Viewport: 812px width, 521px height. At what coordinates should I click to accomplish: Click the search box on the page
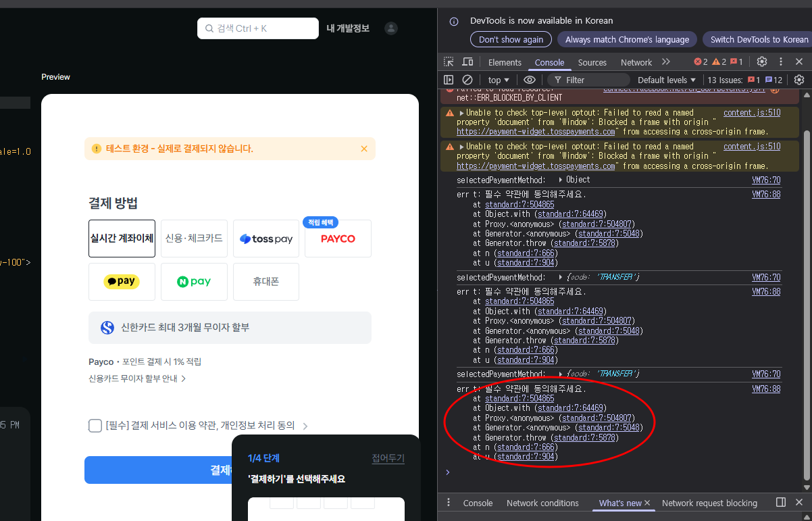pos(258,28)
